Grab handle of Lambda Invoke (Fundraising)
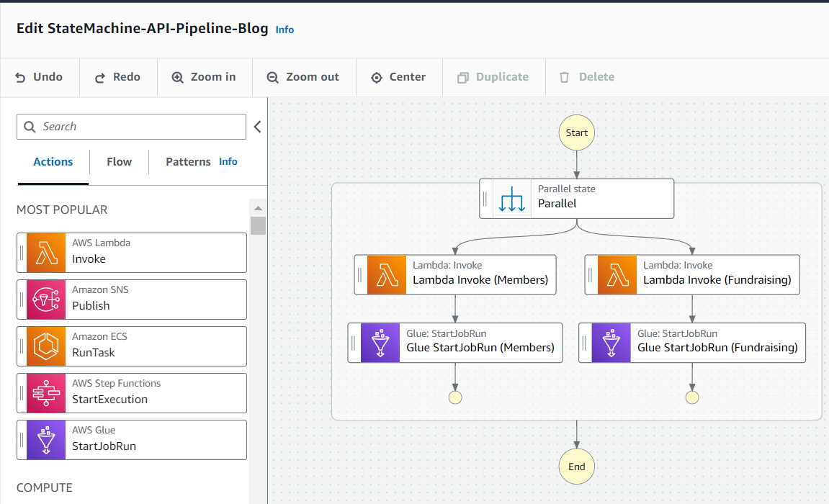This screenshot has width=829, height=504. tap(590, 275)
